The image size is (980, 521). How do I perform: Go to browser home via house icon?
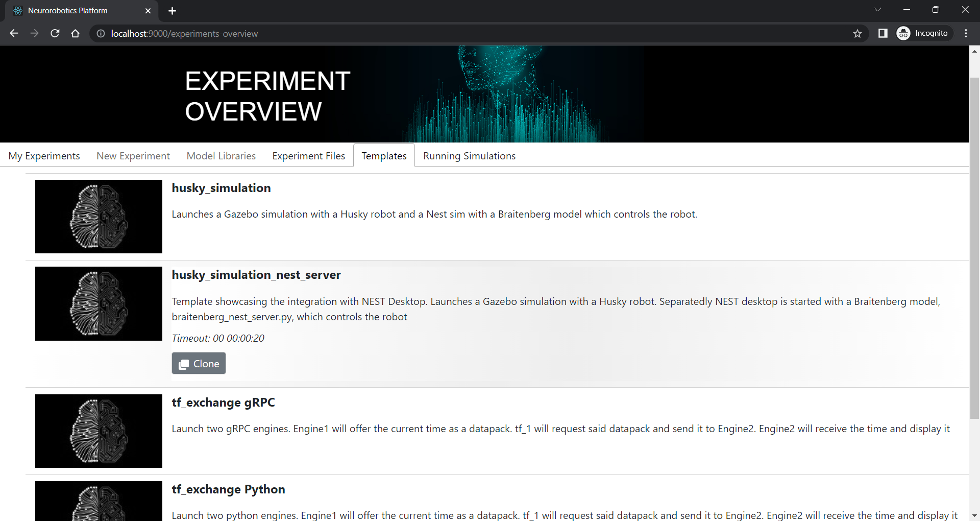click(76, 33)
